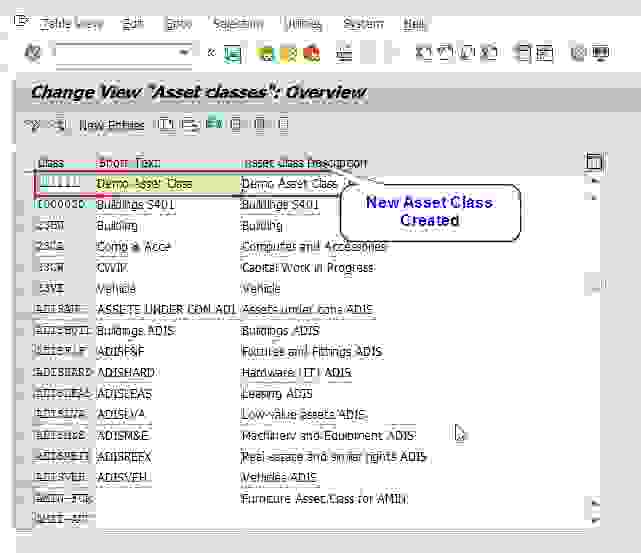This screenshot has width=641, height=553.
Task: Click the green Back arrow icon
Action: pyautogui.click(x=267, y=53)
